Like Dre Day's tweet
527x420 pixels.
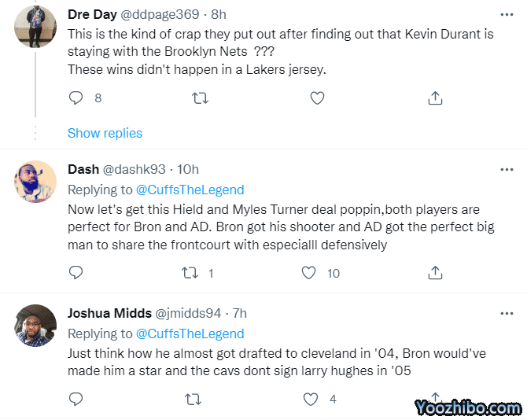[x=317, y=98]
